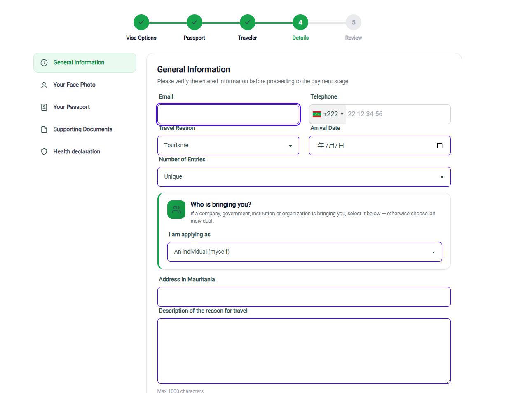Viewport: 532px width, 393px height.
Task: Open the Supporting Documents section
Action: (85, 129)
